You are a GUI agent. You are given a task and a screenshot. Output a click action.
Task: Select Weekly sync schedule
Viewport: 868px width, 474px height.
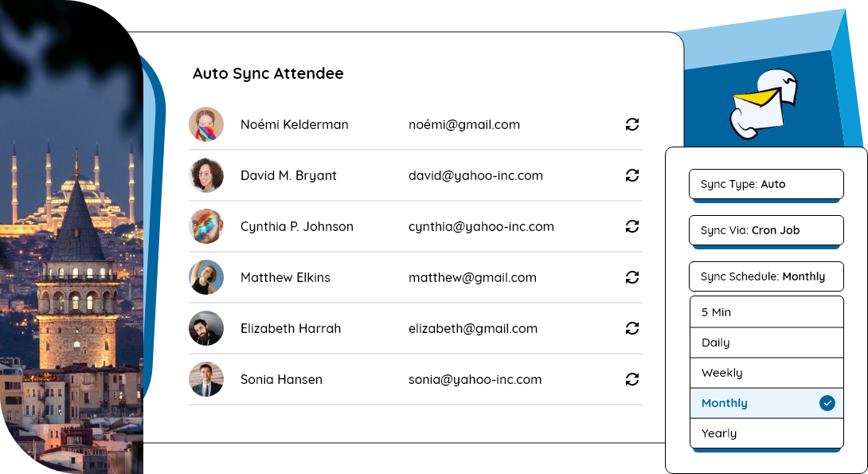coord(765,373)
